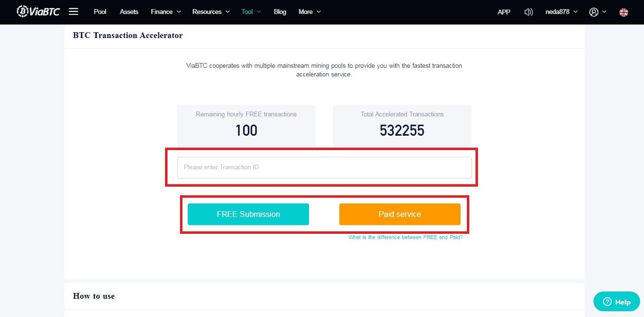
Task: Open the Blog menu item
Action: click(x=280, y=12)
